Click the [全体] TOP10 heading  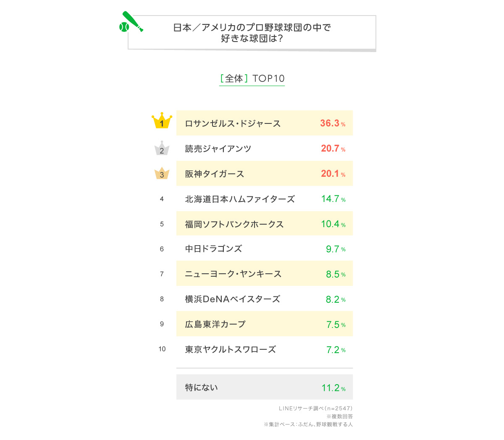coord(252,79)
